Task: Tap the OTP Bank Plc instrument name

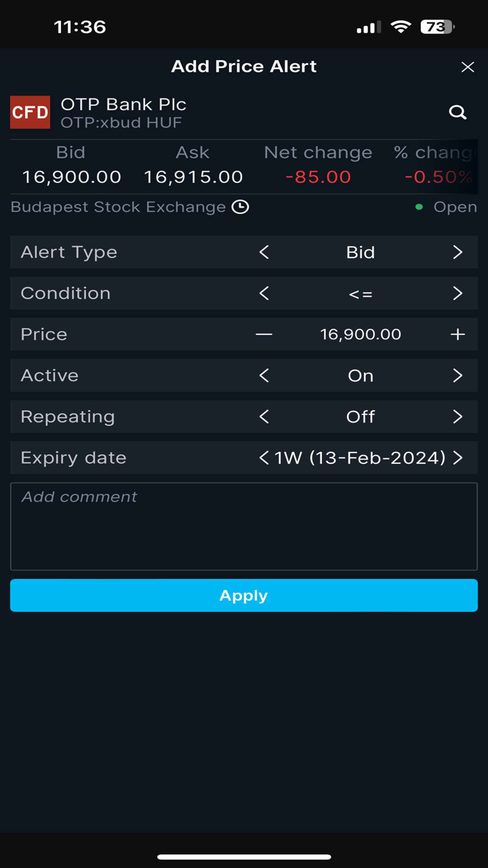Action: 123,104
